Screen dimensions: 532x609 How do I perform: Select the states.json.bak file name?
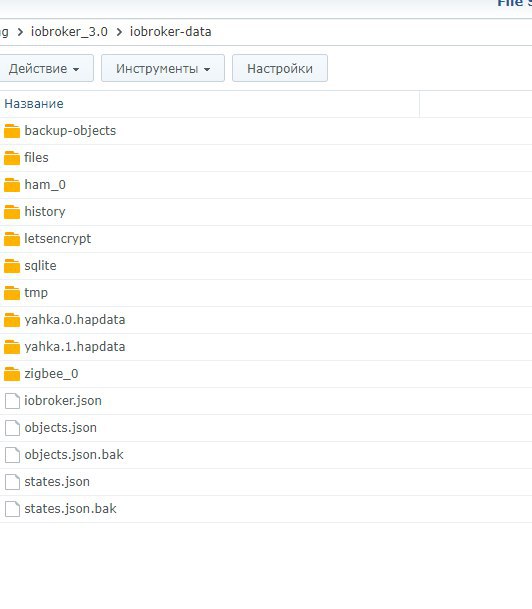pos(70,509)
